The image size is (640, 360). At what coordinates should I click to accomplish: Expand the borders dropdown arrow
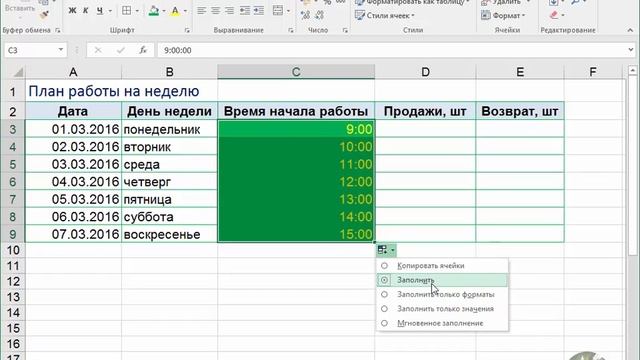(137, 11)
